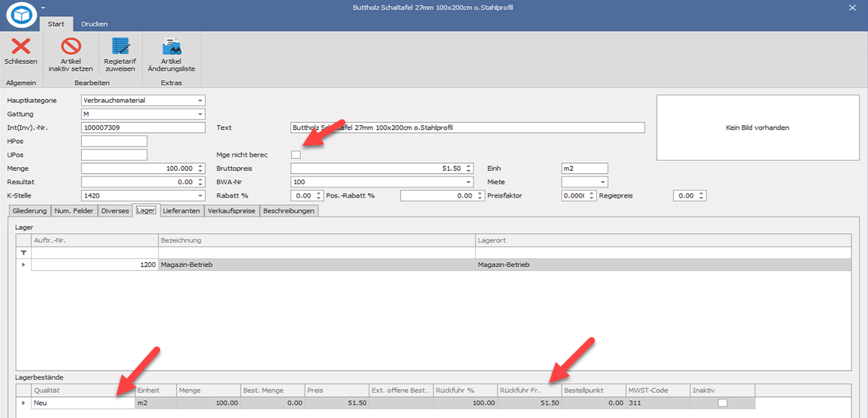Open quick access toolbar dropdown arrow
This screenshot has width=868, height=418.
tap(43, 7)
